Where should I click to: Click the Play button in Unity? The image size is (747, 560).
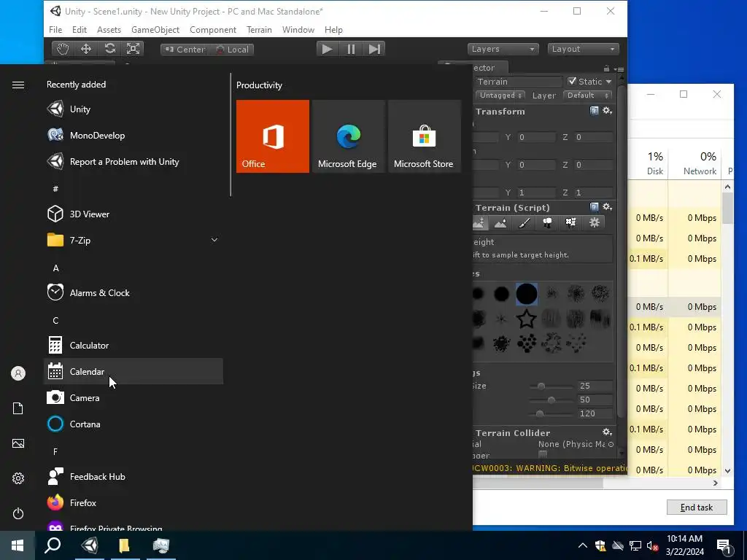click(327, 49)
